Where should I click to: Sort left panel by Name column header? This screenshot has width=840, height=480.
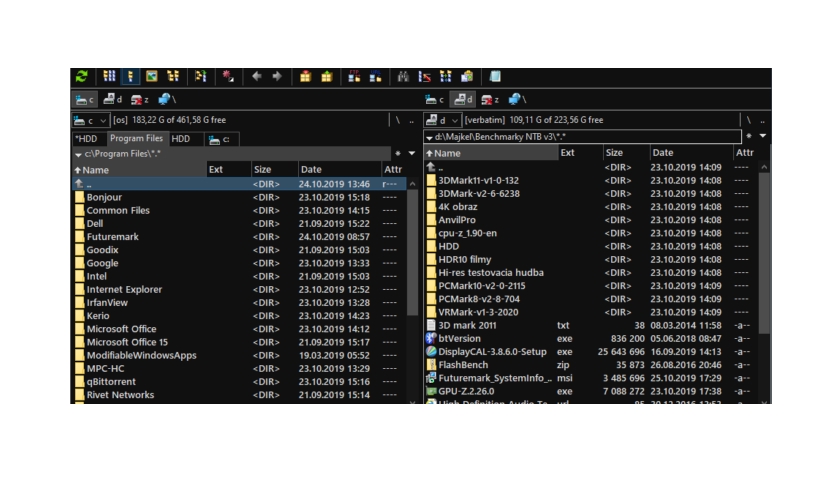point(139,170)
